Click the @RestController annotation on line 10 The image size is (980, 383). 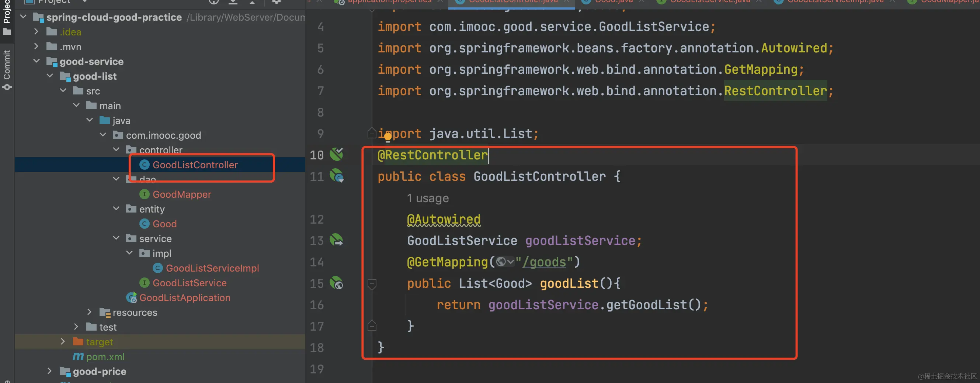tap(432, 155)
